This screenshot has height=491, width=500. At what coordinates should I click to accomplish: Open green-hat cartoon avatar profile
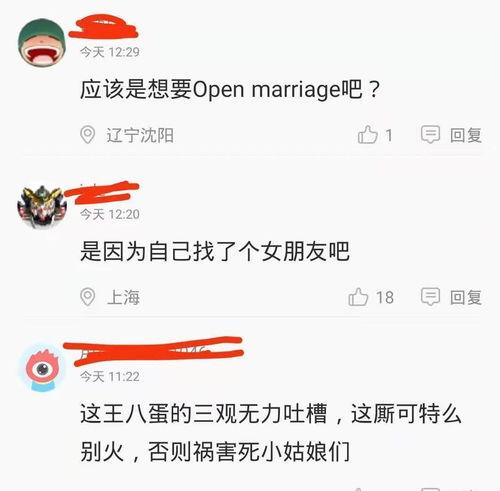42,43
